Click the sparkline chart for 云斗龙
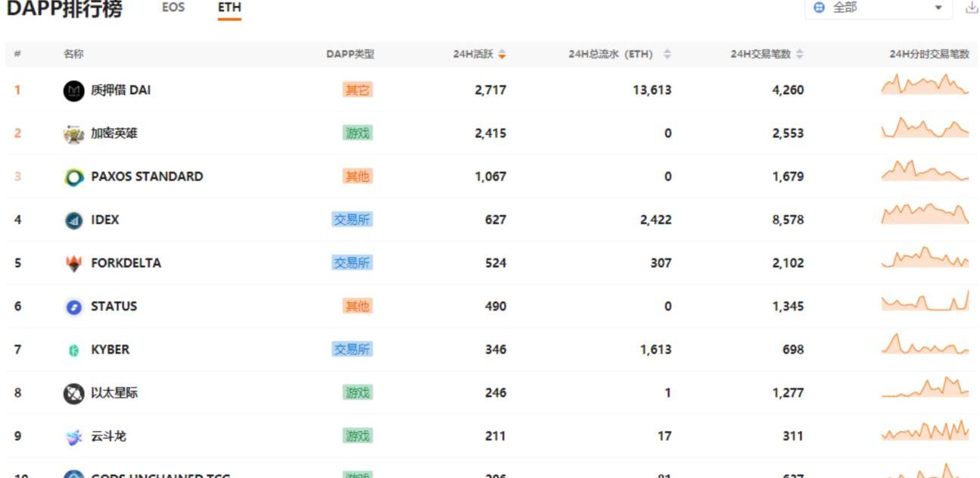 coord(925,430)
